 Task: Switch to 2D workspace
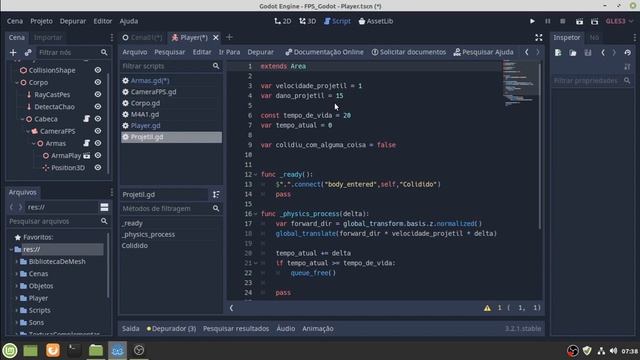(x=282, y=21)
